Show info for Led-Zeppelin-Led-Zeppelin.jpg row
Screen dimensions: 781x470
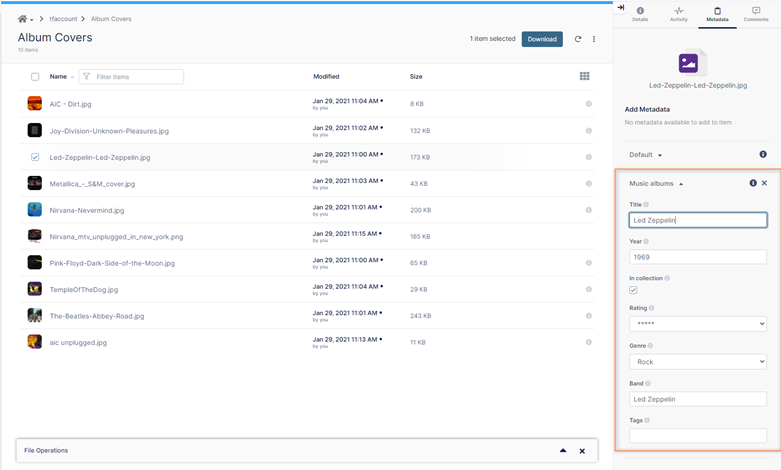tap(589, 157)
